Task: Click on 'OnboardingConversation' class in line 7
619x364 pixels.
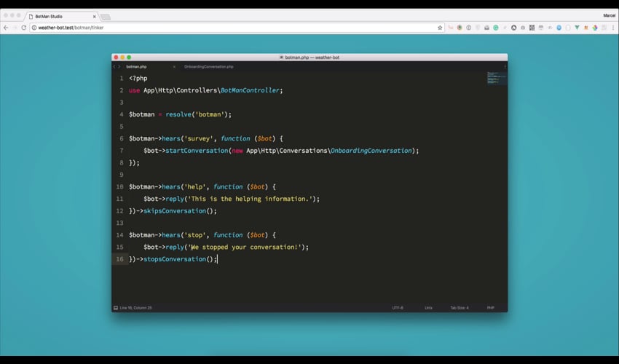Action: (371, 151)
